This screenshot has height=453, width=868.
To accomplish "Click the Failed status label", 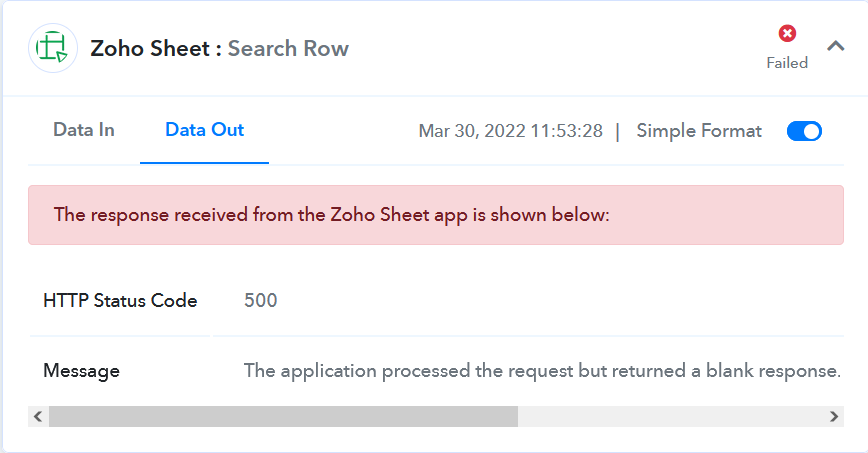I will 787,63.
